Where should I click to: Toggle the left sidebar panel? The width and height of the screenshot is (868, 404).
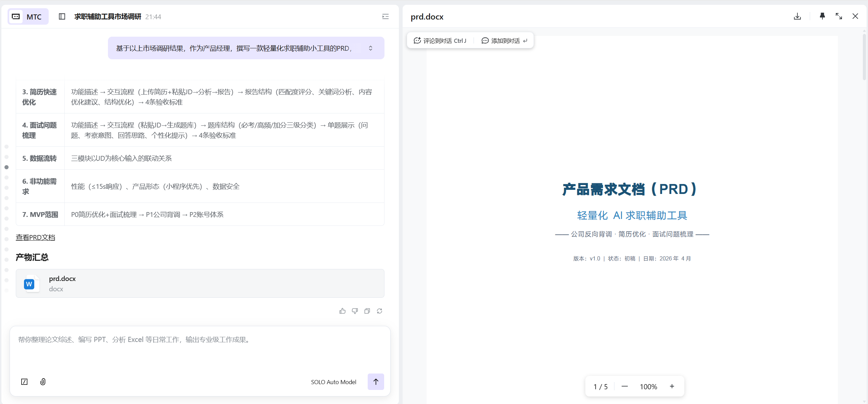point(62,16)
